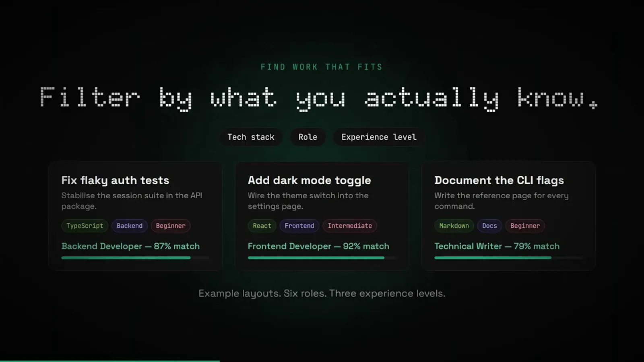
Task: Click the Technical Writer — 79% match text
Action: (x=497, y=246)
